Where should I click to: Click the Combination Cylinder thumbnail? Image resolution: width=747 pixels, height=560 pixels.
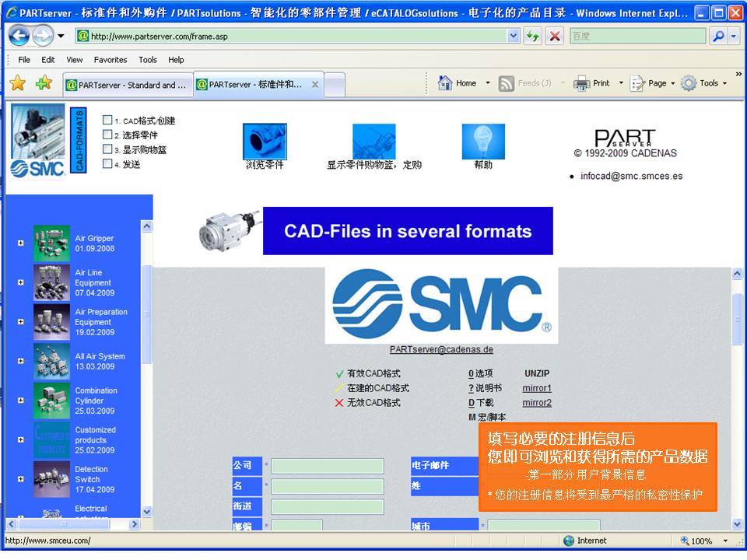click(51, 401)
